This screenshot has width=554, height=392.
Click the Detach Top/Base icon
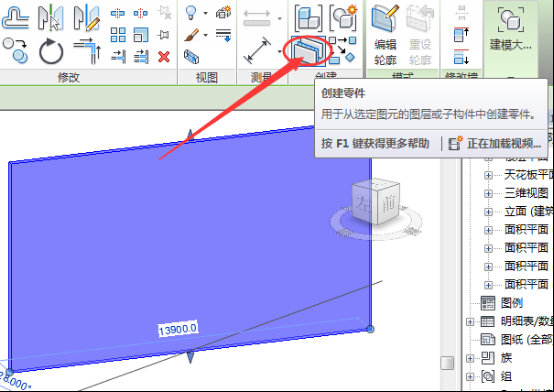461,57
